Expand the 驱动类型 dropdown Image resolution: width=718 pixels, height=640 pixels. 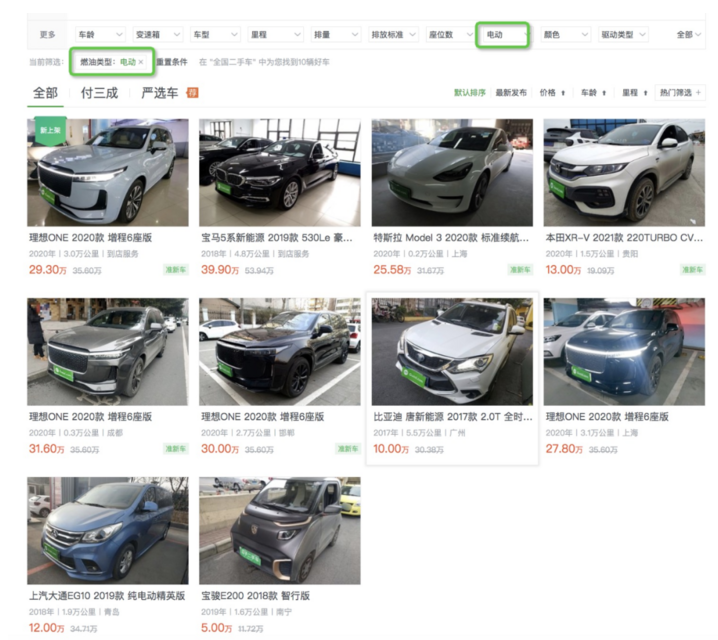click(x=623, y=35)
